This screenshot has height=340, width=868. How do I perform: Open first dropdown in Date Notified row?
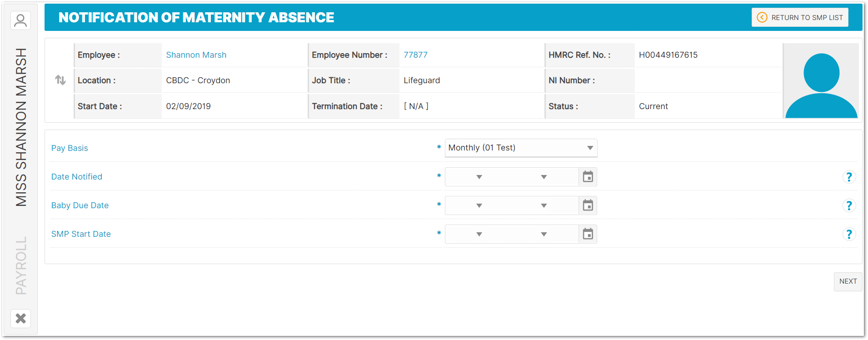[x=479, y=177]
